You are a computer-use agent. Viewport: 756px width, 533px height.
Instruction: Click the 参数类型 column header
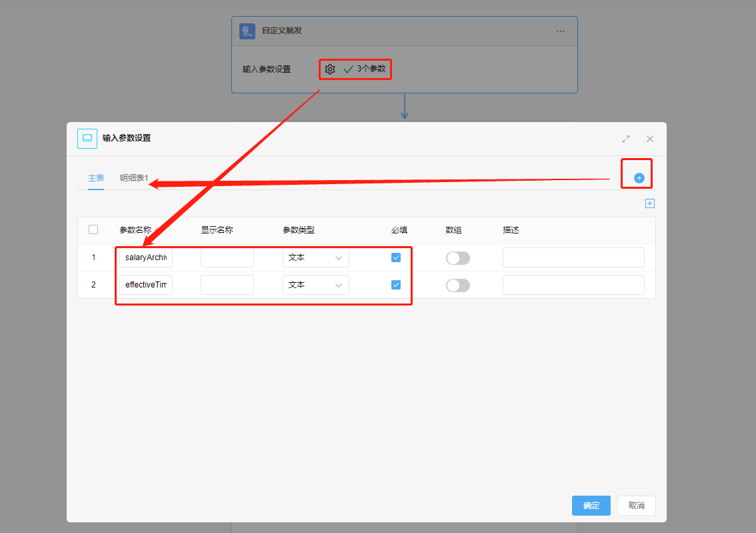click(x=299, y=230)
